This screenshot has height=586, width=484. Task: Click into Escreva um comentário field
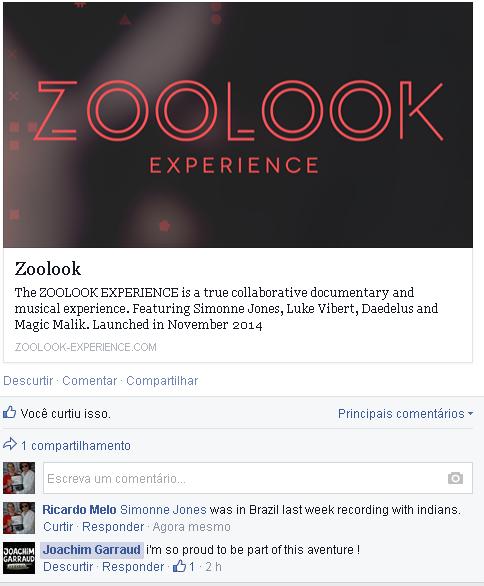click(258, 478)
